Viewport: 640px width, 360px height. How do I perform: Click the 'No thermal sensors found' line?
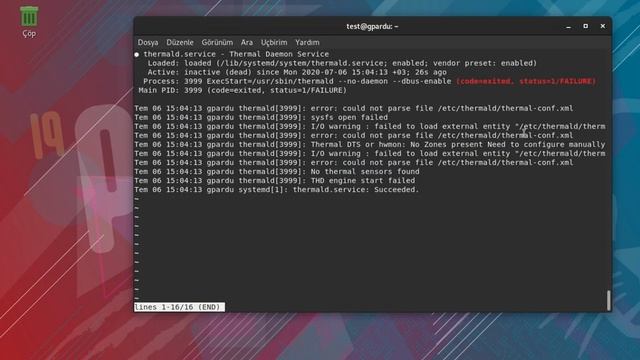pos(277,171)
